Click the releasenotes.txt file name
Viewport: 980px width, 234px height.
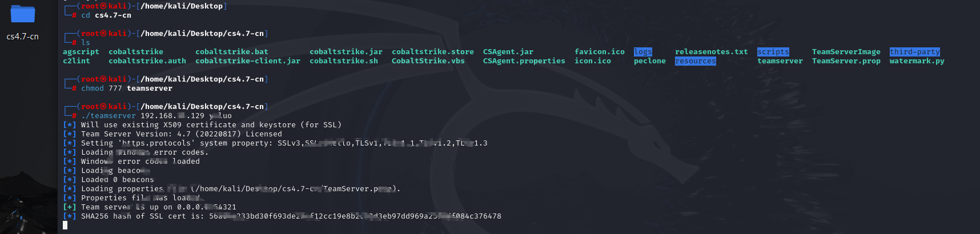712,52
